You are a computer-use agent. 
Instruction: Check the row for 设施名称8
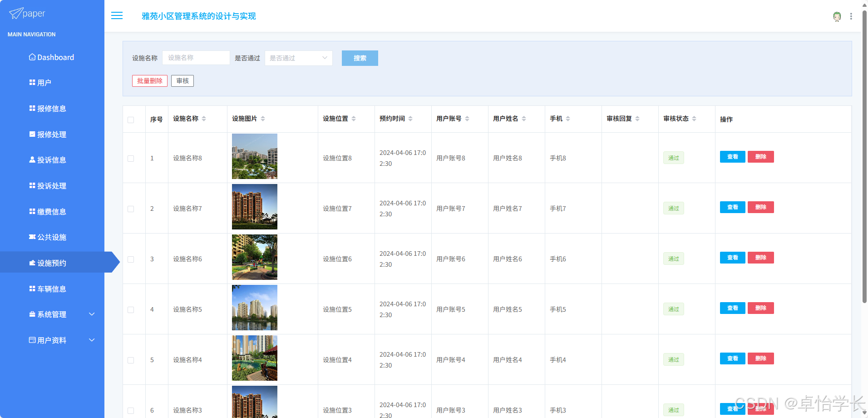coord(131,159)
